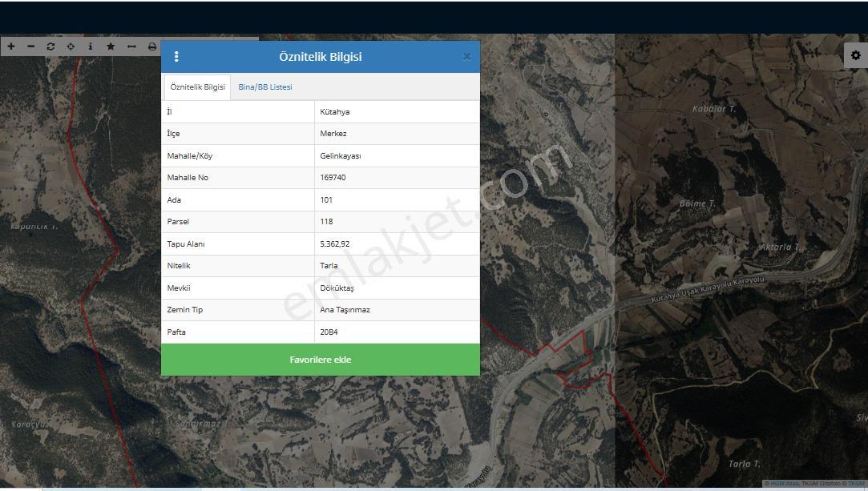Image resolution: width=868 pixels, height=491 pixels.
Task: Click the Favorilere ekle button
Action: [x=321, y=360]
